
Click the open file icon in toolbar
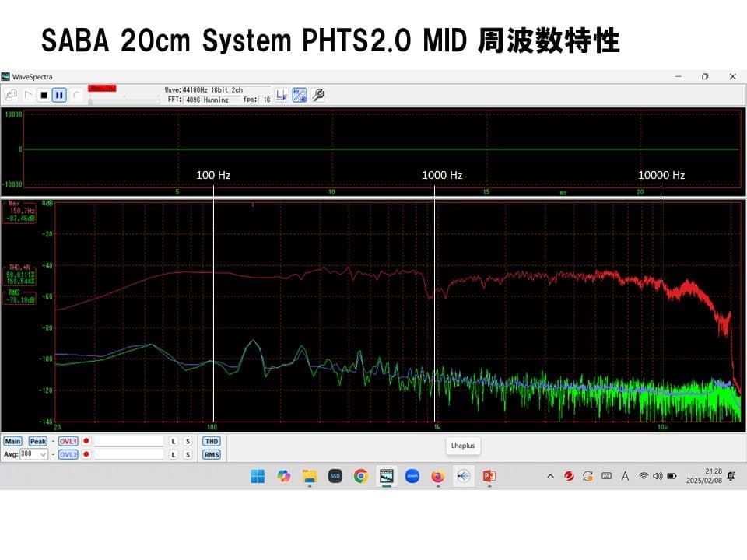tap(11, 95)
